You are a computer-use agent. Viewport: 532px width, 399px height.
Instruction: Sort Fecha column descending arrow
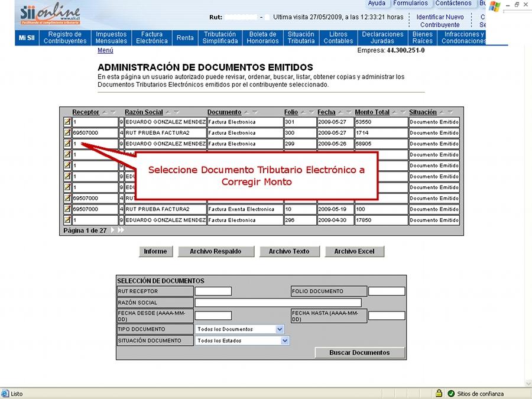(x=349, y=112)
